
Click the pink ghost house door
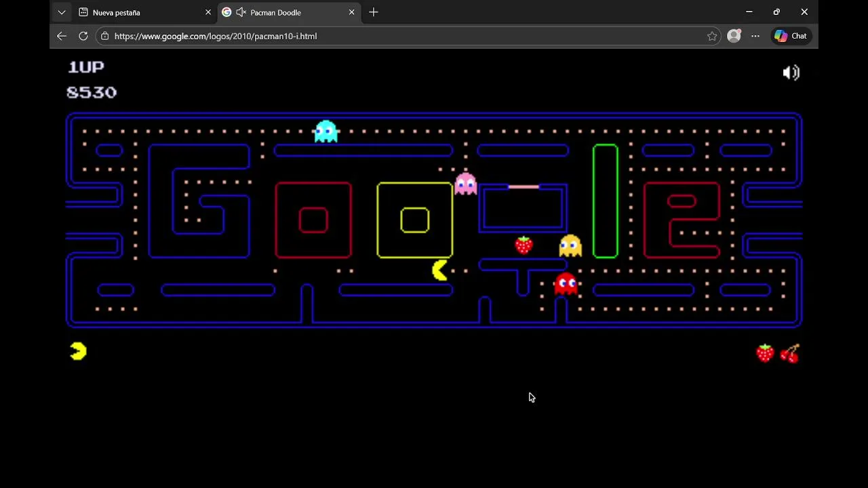(x=524, y=186)
